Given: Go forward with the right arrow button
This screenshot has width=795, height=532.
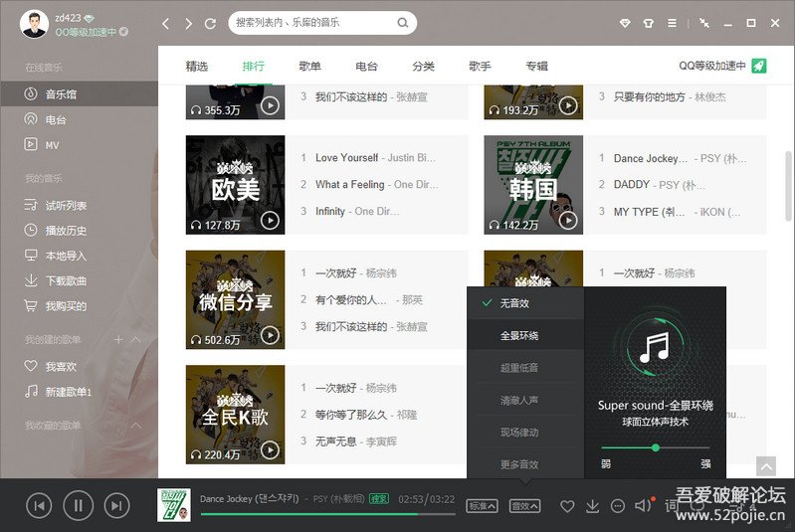Looking at the screenshot, I should 189,23.
